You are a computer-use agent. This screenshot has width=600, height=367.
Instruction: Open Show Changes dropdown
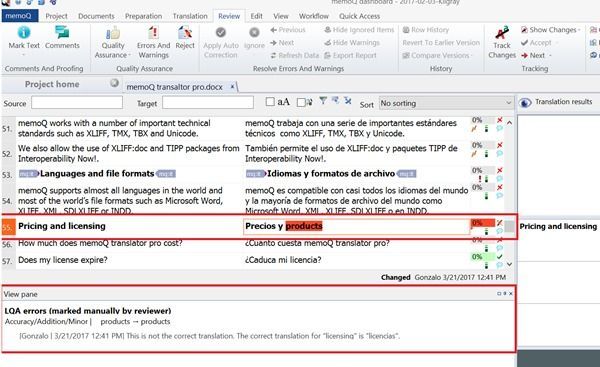pos(551,30)
